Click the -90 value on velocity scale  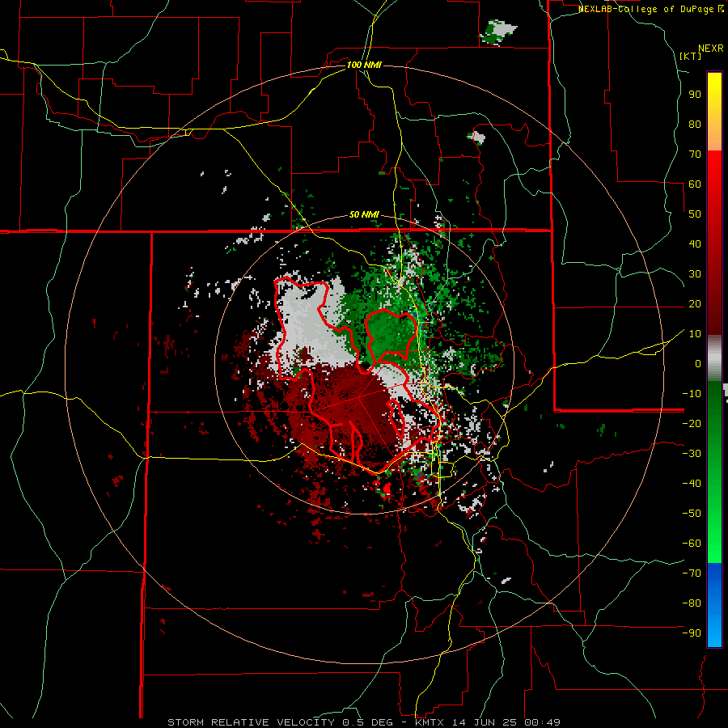pyautogui.click(x=692, y=633)
